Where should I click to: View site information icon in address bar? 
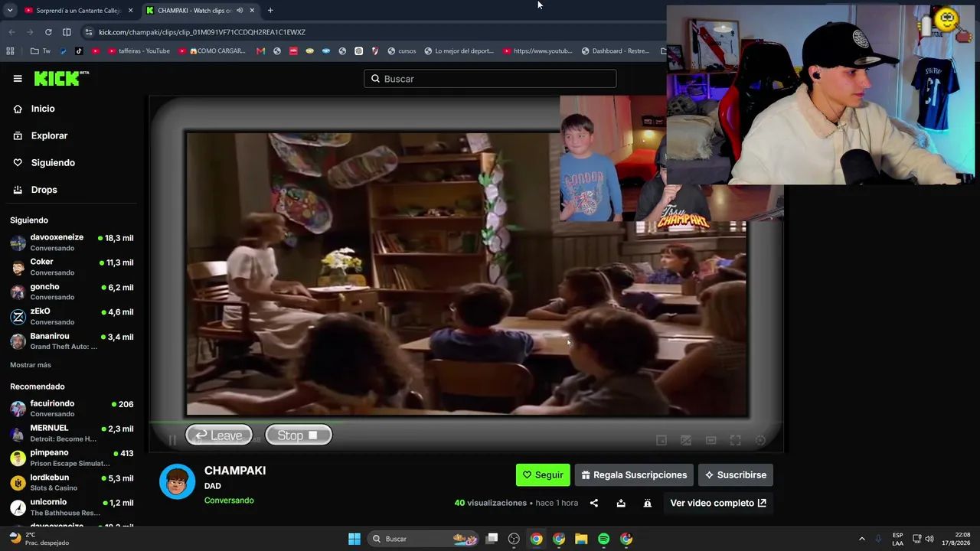[89, 32]
